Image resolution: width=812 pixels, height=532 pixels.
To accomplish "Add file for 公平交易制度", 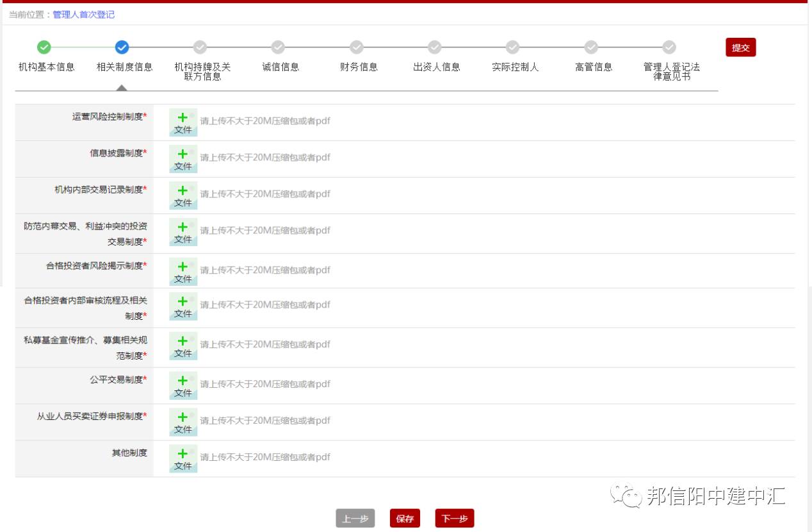I will [x=183, y=386].
